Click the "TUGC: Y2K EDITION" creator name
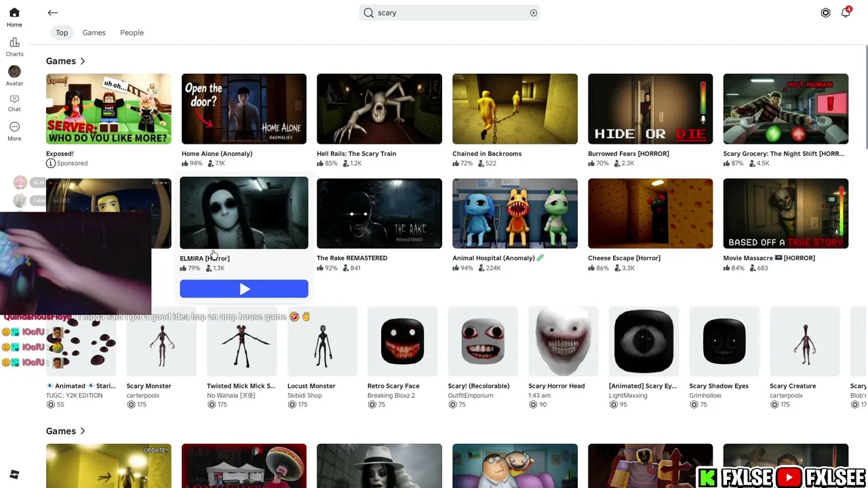Viewport: 868px width, 488px height. pyautogui.click(x=75, y=396)
